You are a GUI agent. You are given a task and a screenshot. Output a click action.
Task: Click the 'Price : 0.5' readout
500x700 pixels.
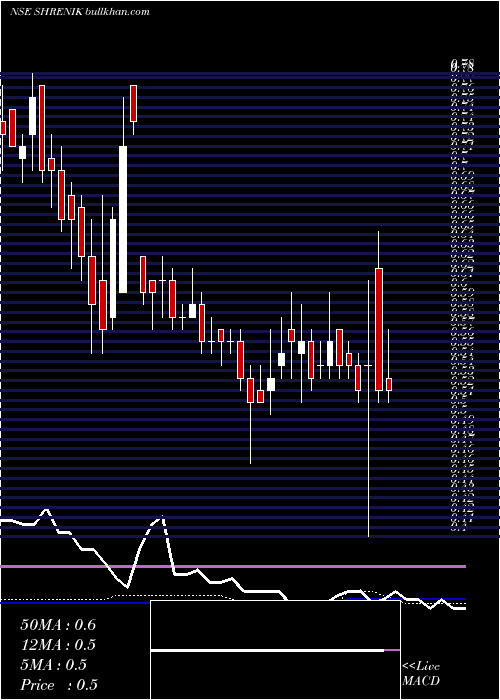(x=59, y=685)
